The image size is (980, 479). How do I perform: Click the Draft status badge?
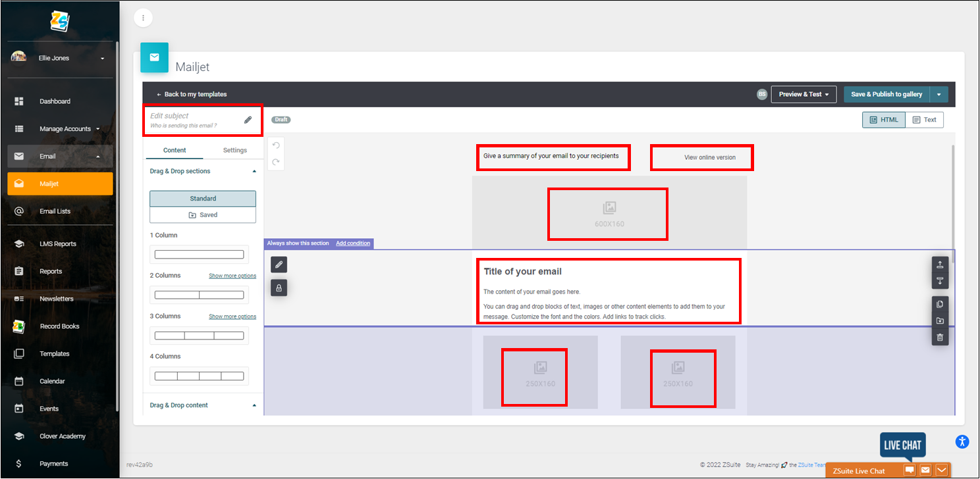[x=281, y=120]
